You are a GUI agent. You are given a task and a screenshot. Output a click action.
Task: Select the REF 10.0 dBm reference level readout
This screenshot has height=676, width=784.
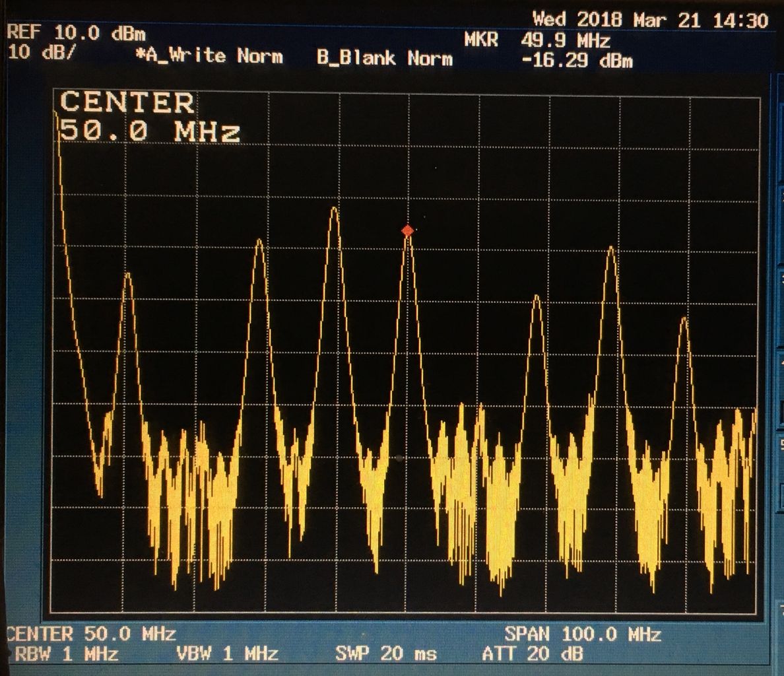pyautogui.click(x=77, y=34)
